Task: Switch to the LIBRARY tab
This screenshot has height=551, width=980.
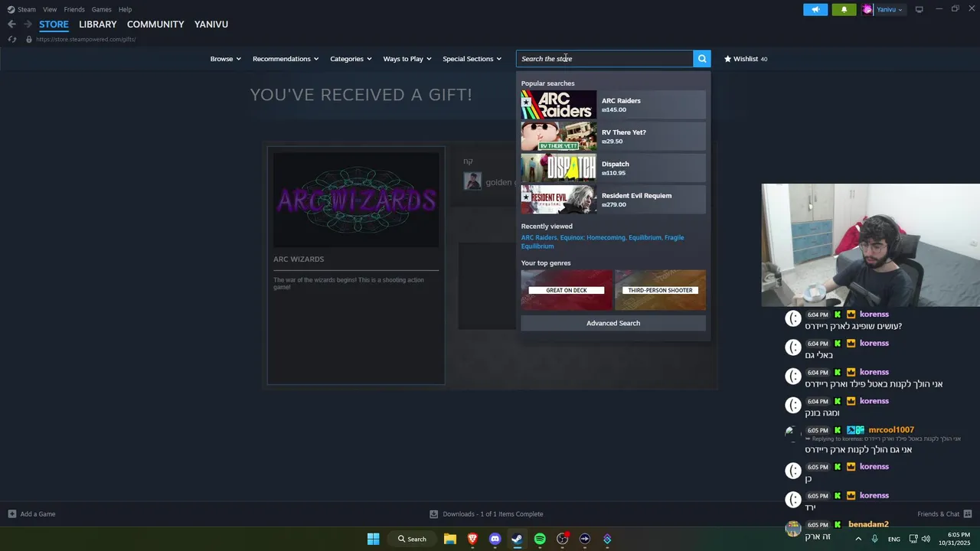Action: [x=98, y=24]
